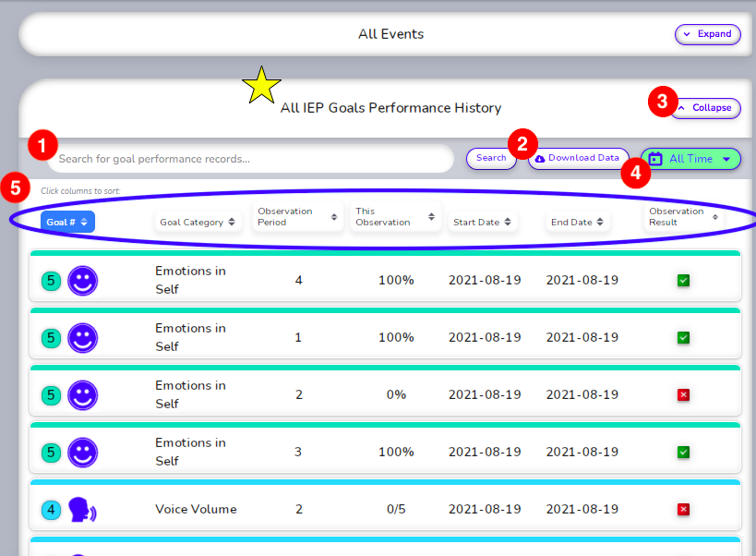The width and height of the screenshot is (756, 556).
Task: Click the red X result in the Voice Volume row
Action: click(x=683, y=510)
